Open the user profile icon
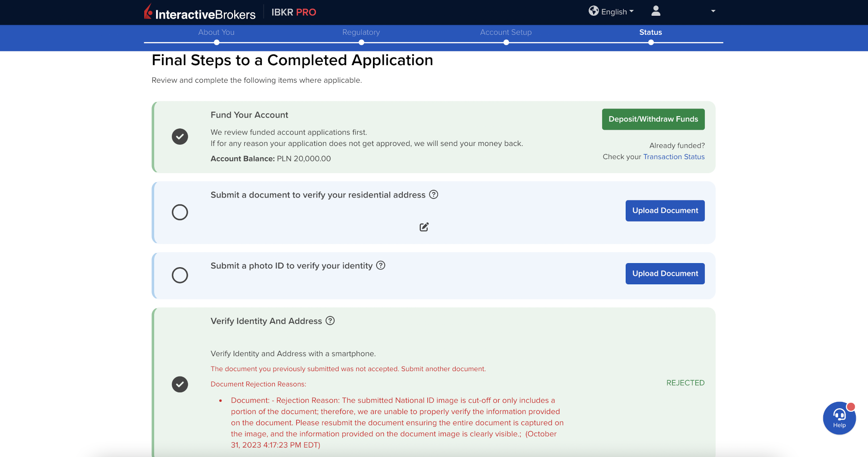 tap(656, 11)
